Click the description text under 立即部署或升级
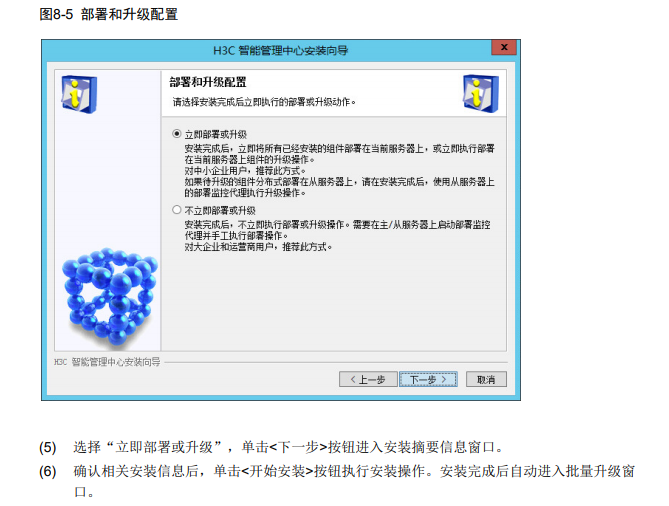Screen dimensions: 669x506 [339, 171]
